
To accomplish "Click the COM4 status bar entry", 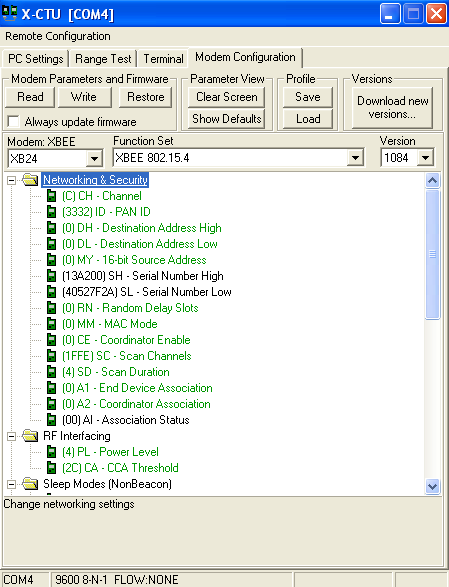I will pyautogui.click(x=25, y=580).
